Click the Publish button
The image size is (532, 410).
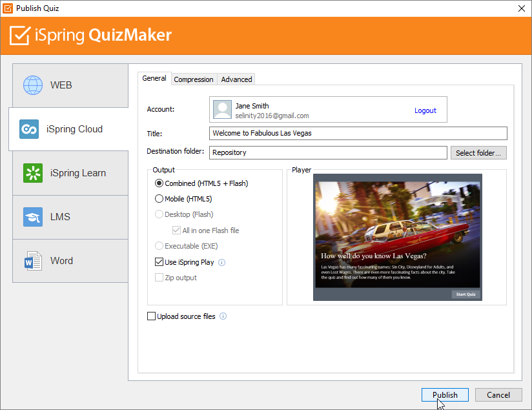445,395
